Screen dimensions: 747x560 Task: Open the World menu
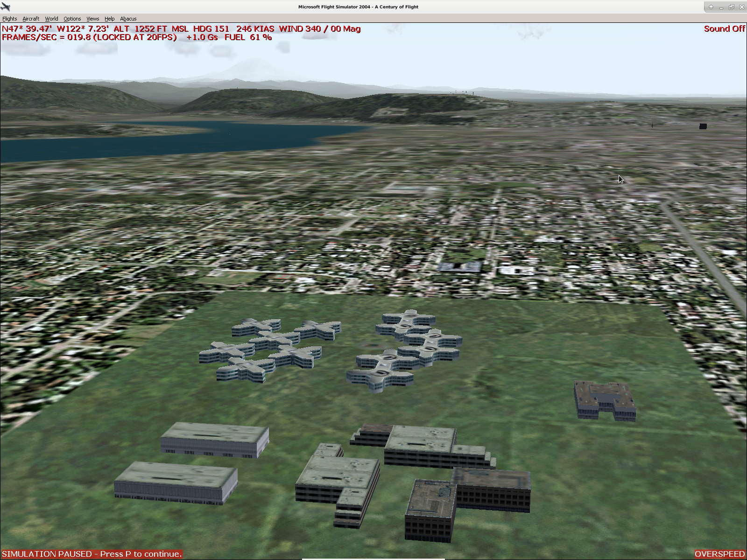(51, 19)
